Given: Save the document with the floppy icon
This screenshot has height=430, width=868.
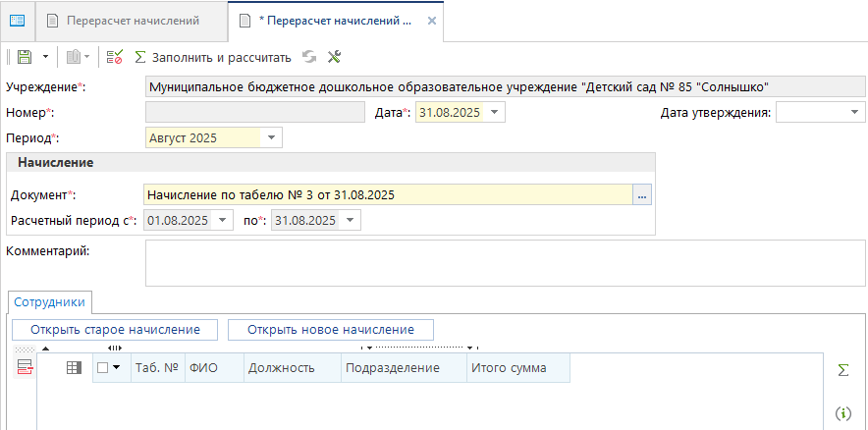Looking at the screenshot, I should tap(24, 56).
